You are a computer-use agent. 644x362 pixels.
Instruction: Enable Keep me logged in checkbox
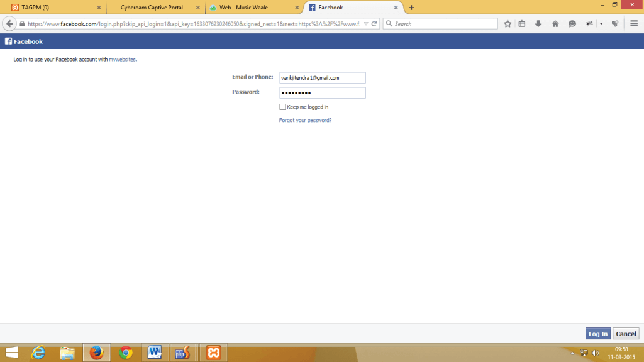tap(282, 107)
